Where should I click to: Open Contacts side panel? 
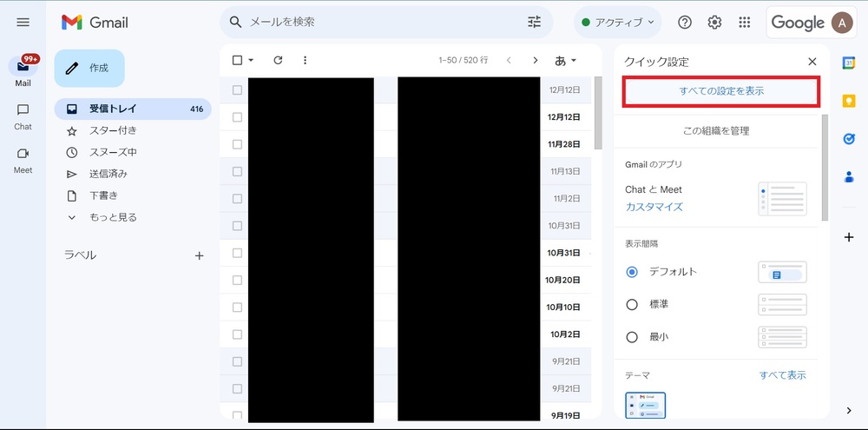click(x=849, y=176)
